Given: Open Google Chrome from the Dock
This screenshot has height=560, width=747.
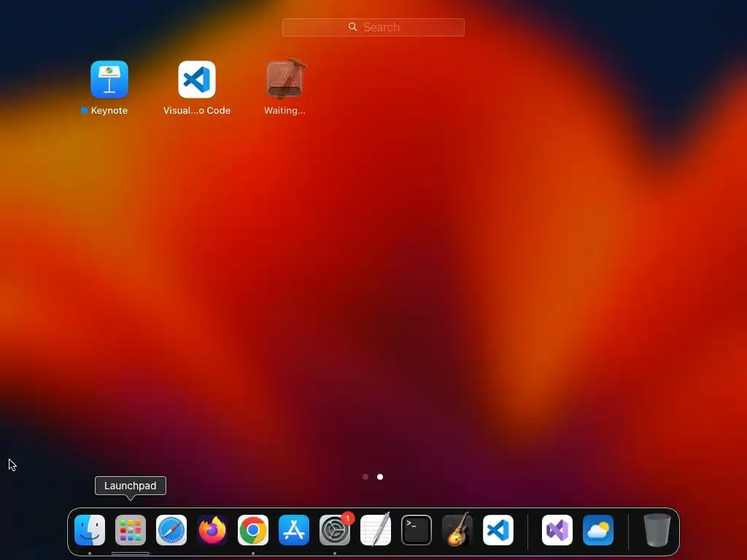Looking at the screenshot, I should (253, 530).
